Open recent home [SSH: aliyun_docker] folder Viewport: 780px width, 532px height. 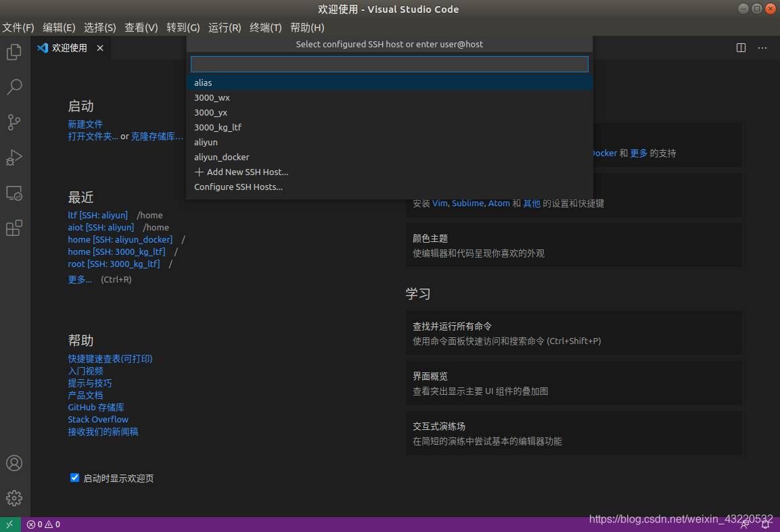[120, 240]
